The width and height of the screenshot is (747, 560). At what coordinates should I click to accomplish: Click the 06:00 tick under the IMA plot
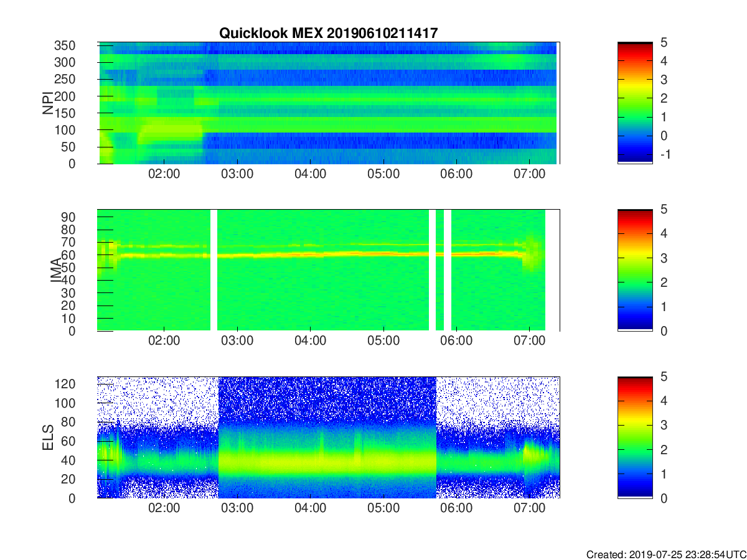click(456, 342)
